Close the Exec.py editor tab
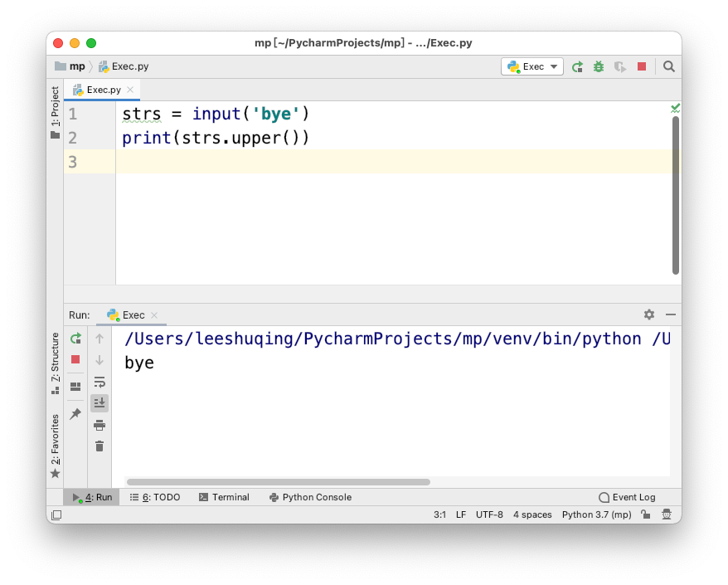 (130, 90)
